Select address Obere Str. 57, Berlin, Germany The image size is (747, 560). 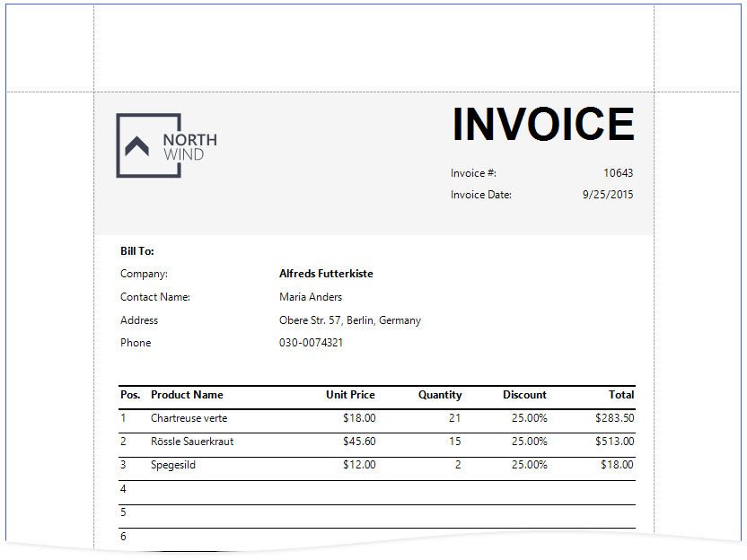pyautogui.click(x=350, y=320)
